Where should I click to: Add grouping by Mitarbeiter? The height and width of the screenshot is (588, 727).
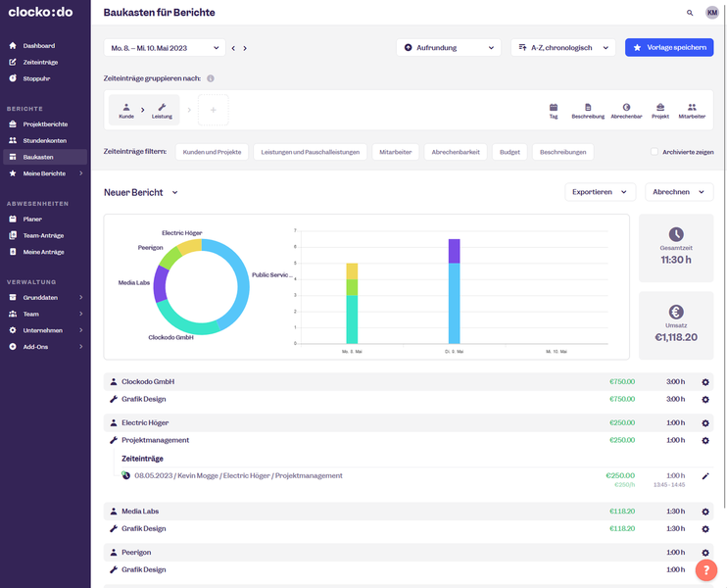click(x=692, y=111)
